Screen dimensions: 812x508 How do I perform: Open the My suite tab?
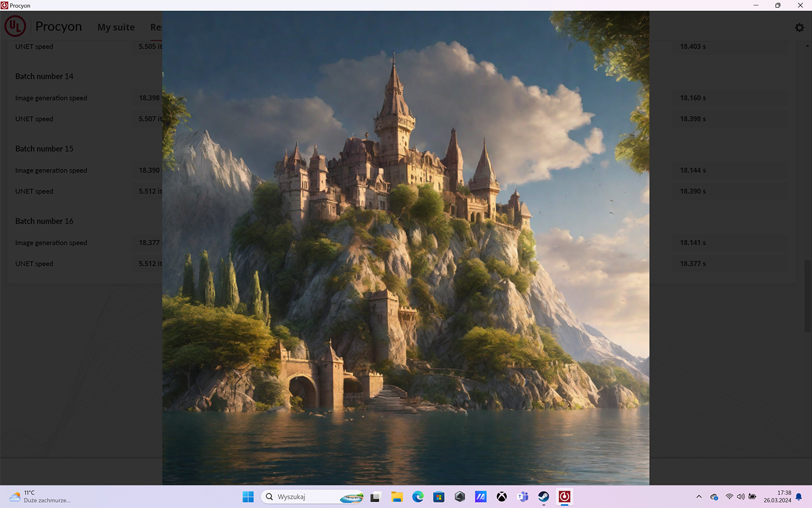[116, 27]
